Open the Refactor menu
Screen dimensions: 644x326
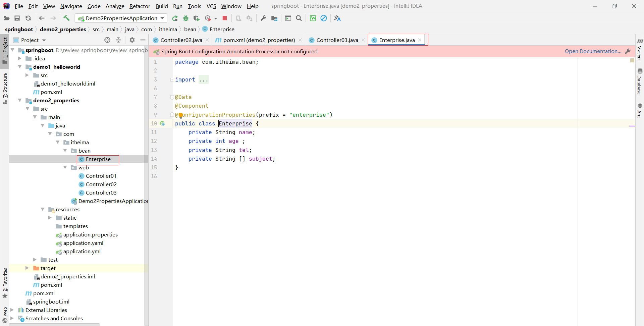pos(140,6)
